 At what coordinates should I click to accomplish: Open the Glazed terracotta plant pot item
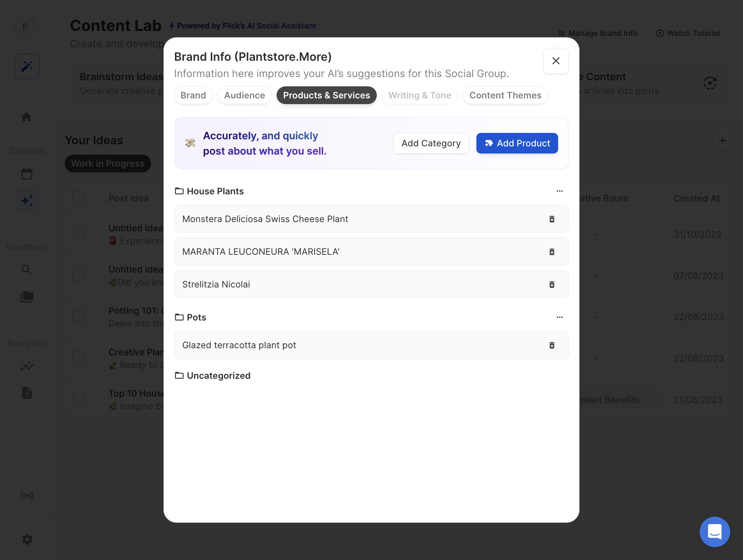tap(371, 345)
